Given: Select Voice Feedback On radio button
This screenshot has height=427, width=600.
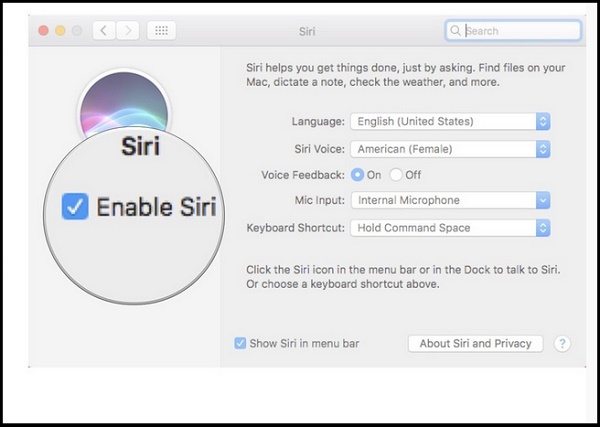Looking at the screenshot, I should pyautogui.click(x=357, y=175).
